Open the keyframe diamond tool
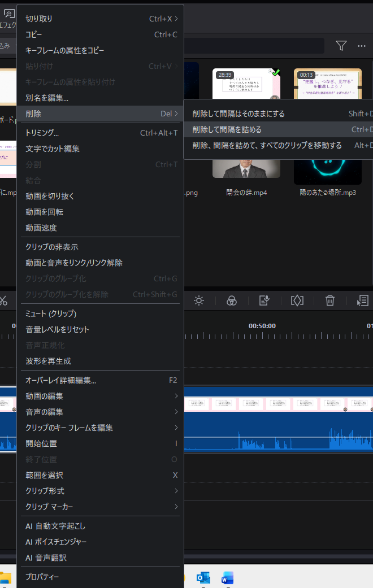 pyautogui.click(x=297, y=300)
